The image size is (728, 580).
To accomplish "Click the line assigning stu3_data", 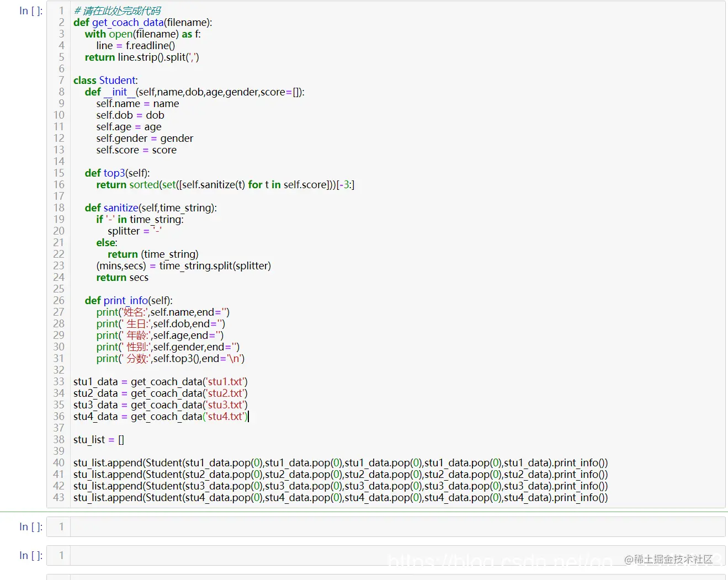I will tap(160, 405).
